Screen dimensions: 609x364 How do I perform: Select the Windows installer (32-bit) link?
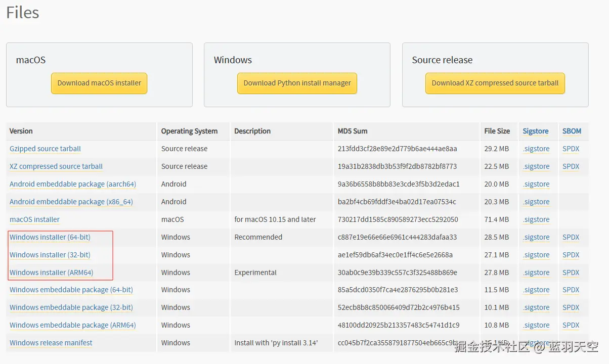point(50,255)
